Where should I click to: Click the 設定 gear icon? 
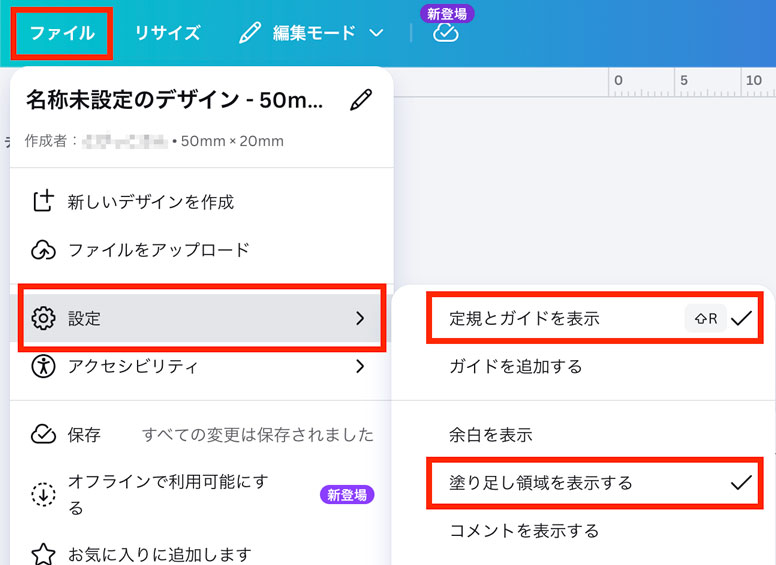coord(44,318)
